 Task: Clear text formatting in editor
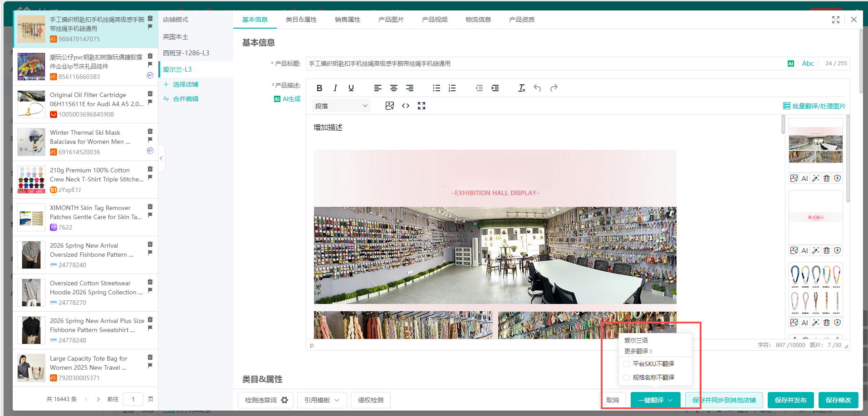point(522,88)
